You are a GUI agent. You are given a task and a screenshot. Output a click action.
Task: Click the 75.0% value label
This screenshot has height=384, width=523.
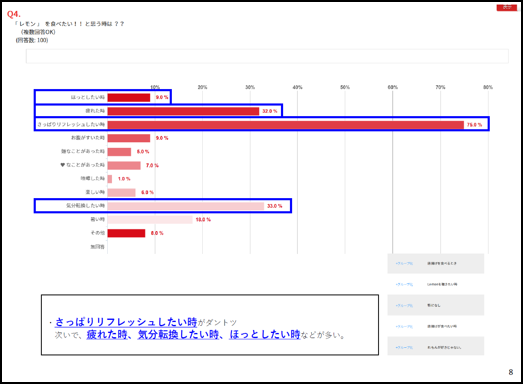pos(474,125)
